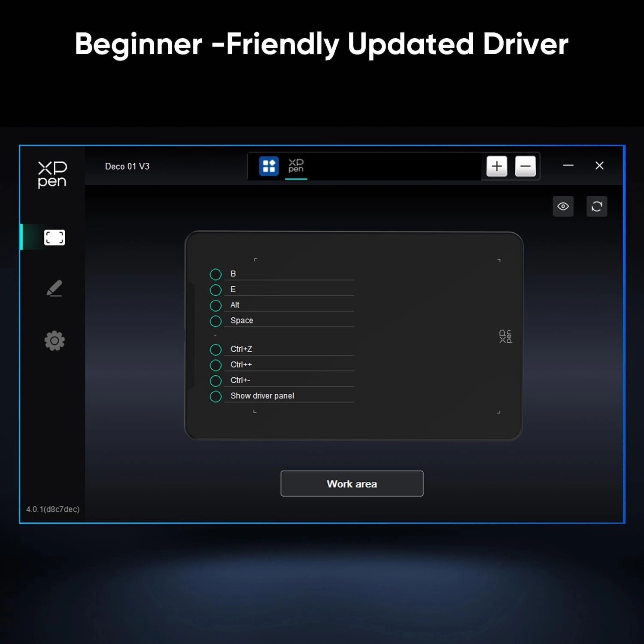Select the shortcut key circle for Space
This screenshot has width=644, height=644.
coord(216,321)
